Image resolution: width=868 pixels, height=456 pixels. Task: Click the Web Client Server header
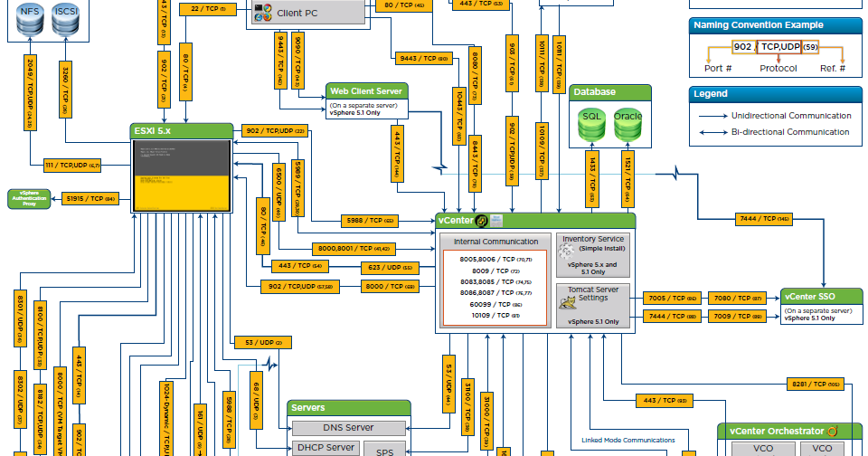coord(367,90)
